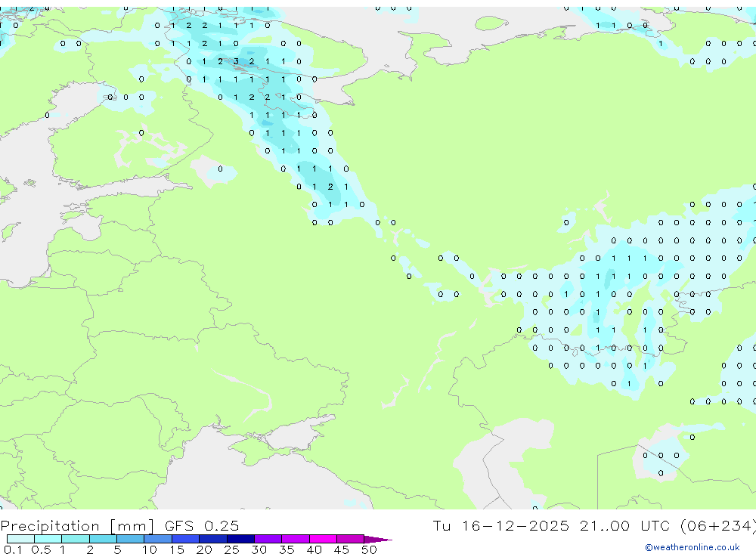Click the 2–5 mm sky blue legend swatch
The width and height of the screenshot is (756, 554).
click(103, 539)
